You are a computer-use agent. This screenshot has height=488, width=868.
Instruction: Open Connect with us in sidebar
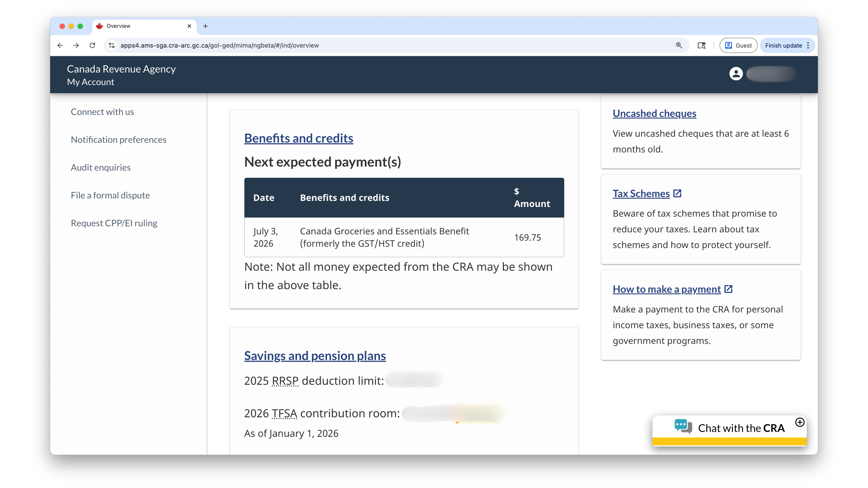[102, 111]
